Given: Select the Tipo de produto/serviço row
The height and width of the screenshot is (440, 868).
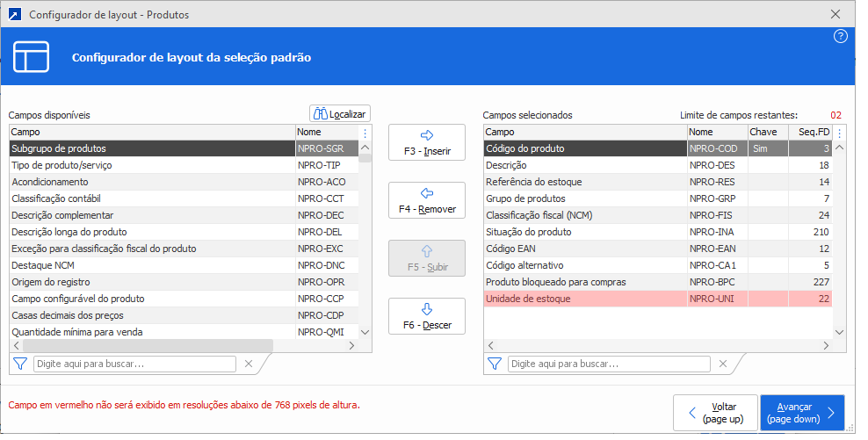Looking at the screenshot, I should click(x=152, y=165).
